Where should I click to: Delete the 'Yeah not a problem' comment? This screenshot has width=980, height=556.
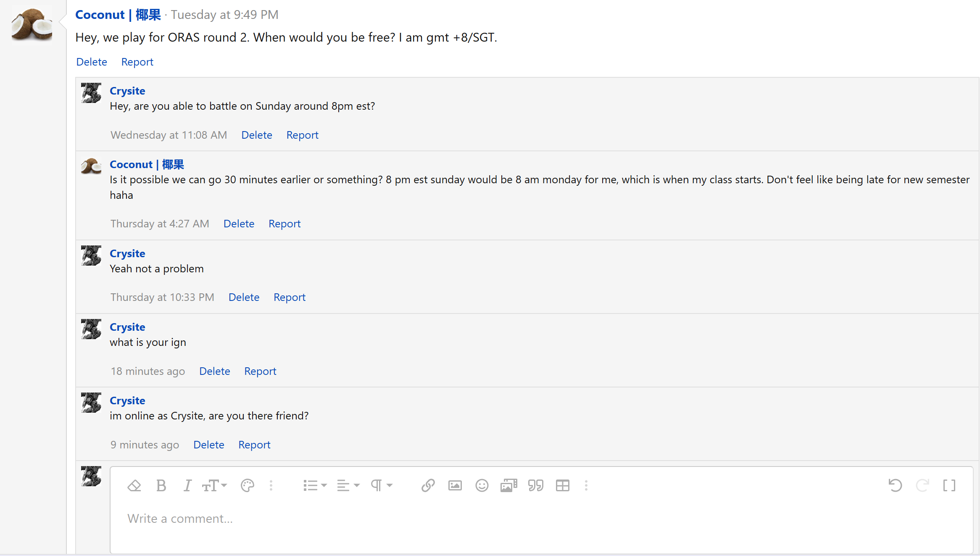[x=244, y=298]
